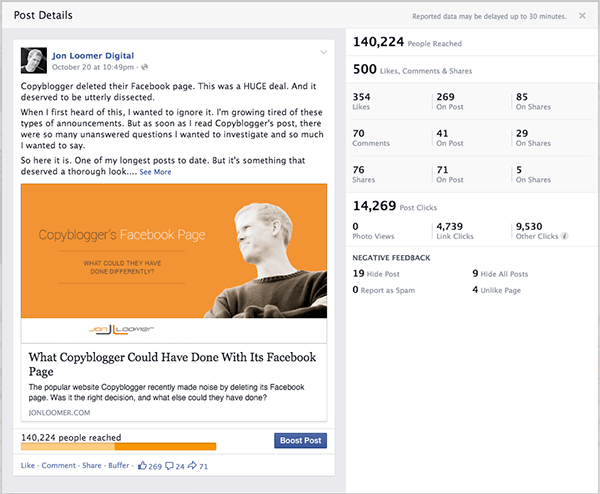Click the Comment link under the post
Viewport: 600px width, 494px height.
click(x=58, y=466)
